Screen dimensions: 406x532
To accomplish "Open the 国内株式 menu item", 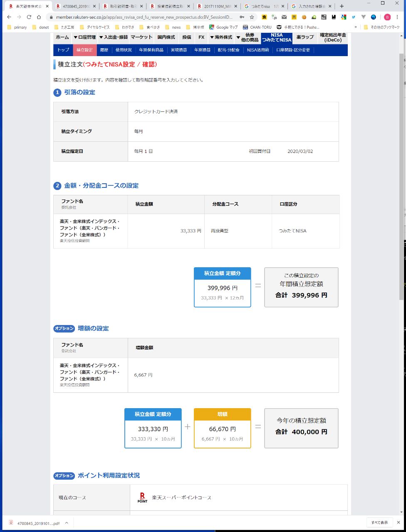I will click(x=166, y=37).
